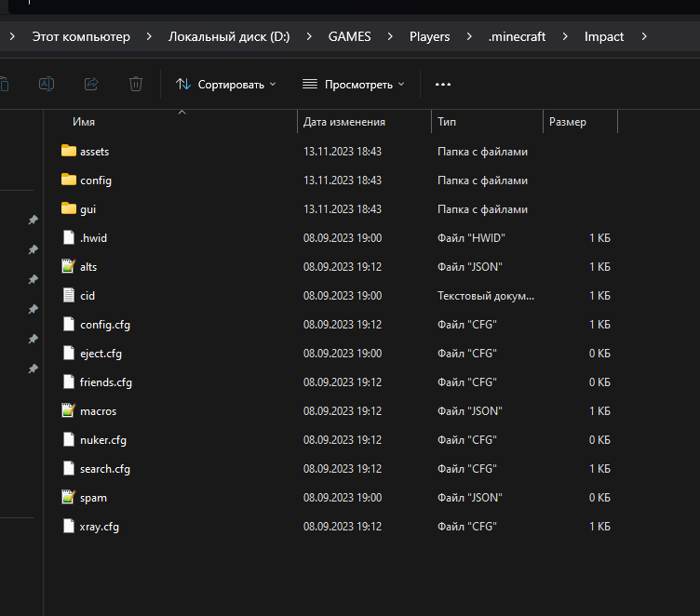Click the 1 КБ size of xray.cfg
This screenshot has height=616, width=700.
(x=599, y=527)
